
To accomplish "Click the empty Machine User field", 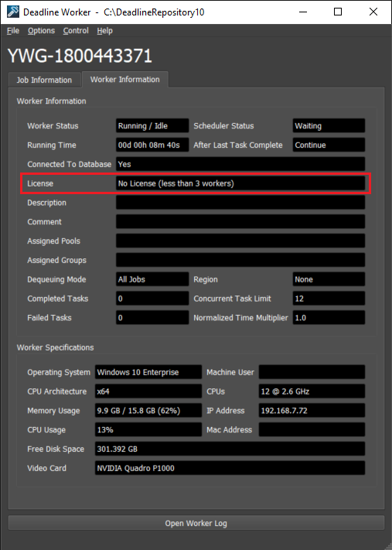I will 312,372.
